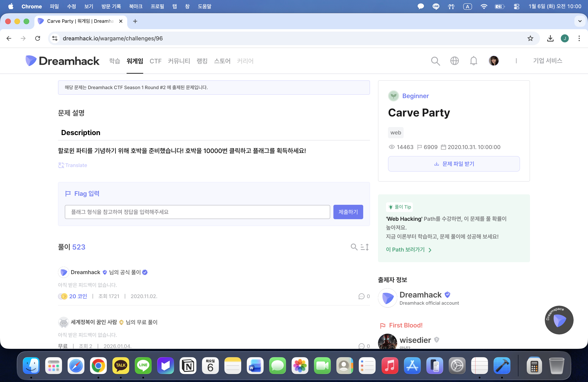Image resolution: width=588 pixels, height=382 pixels.
Task: Open KakaoTalk from the Dock
Action: [x=121, y=365]
